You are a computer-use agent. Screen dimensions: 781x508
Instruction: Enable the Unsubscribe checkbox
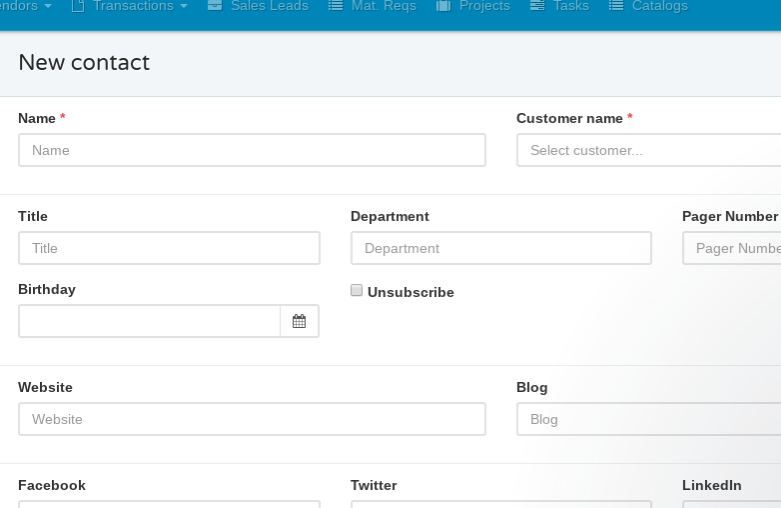click(x=356, y=291)
